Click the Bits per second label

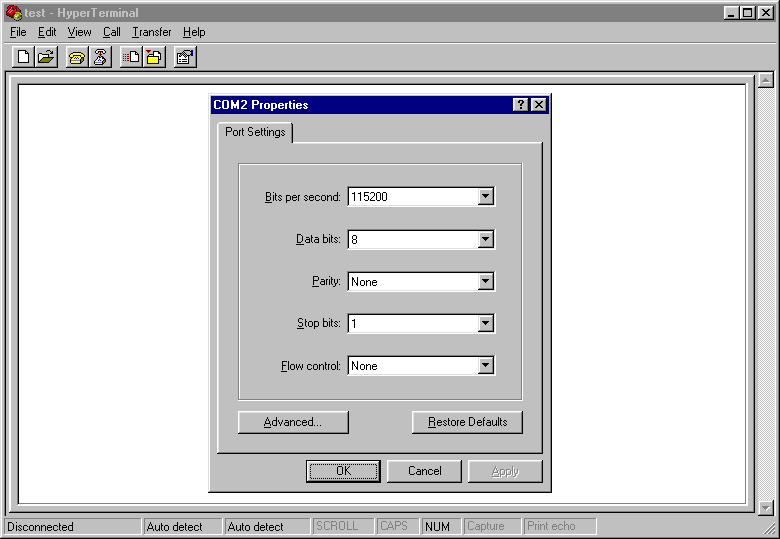coord(302,197)
